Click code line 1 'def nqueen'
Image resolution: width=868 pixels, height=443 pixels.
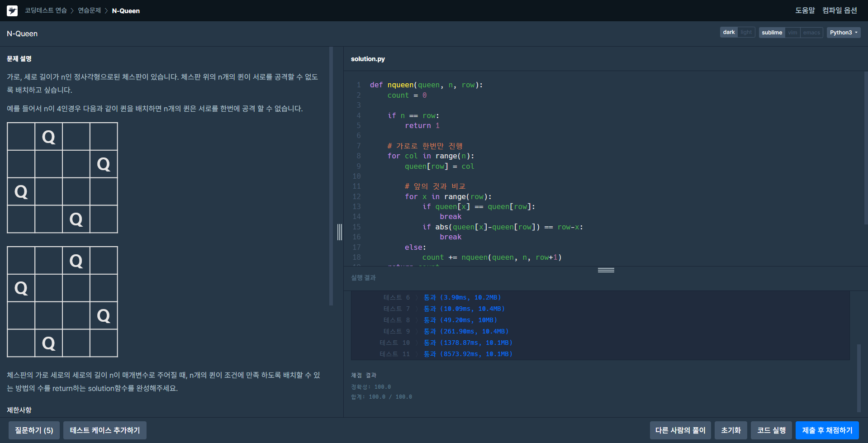pyautogui.click(x=426, y=85)
